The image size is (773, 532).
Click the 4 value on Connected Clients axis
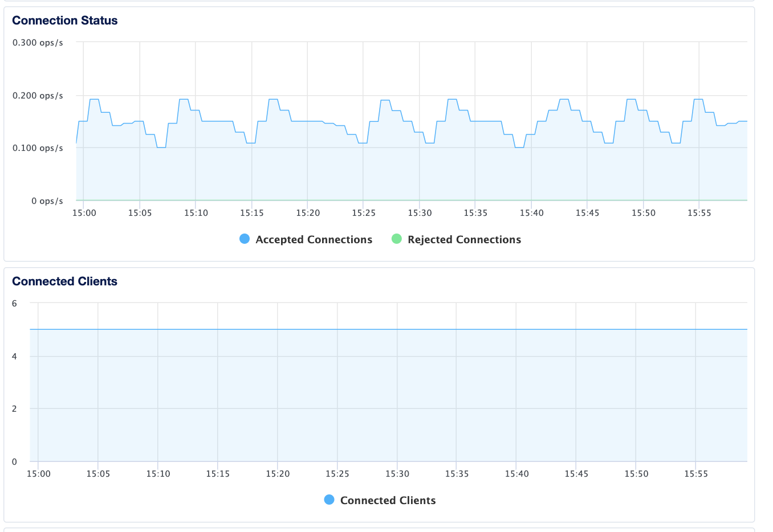point(15,357)
